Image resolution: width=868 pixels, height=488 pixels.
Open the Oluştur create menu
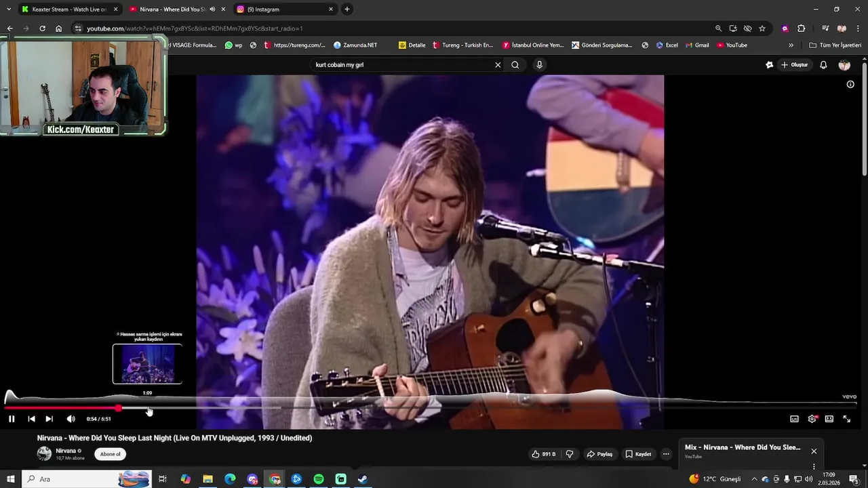pyautogui.click(x=794, y=65)
